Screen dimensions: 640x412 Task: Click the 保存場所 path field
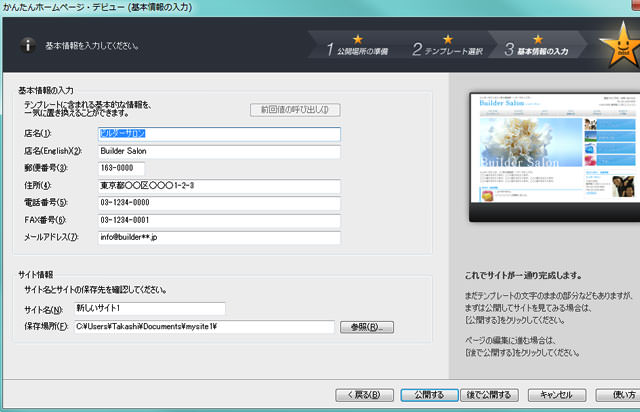[204, 327]
